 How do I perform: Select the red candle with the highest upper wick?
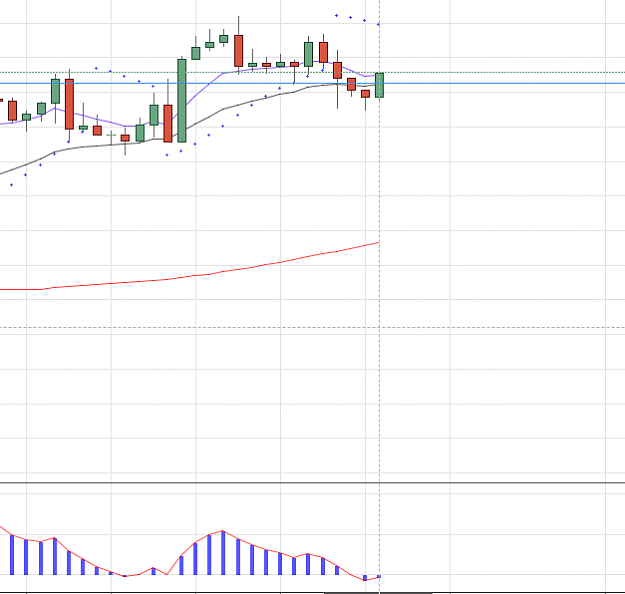coord(238,51)
